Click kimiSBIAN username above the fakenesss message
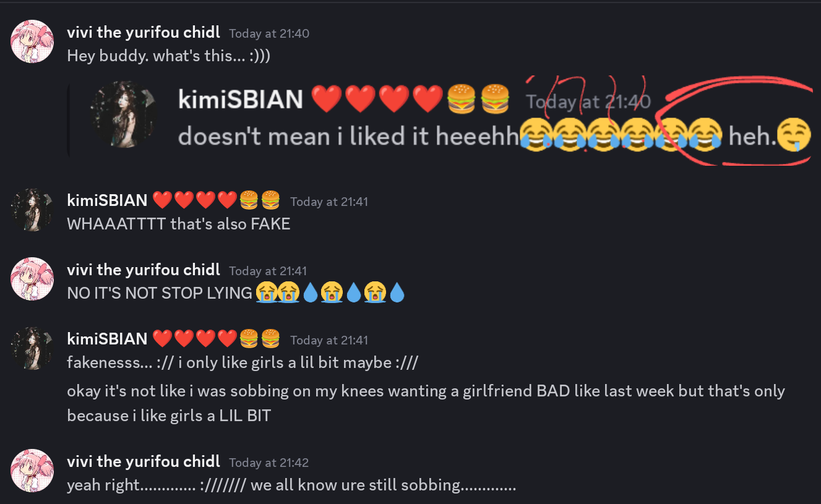The height and width of the screenshot is (504, 821). tap(107, 339)
